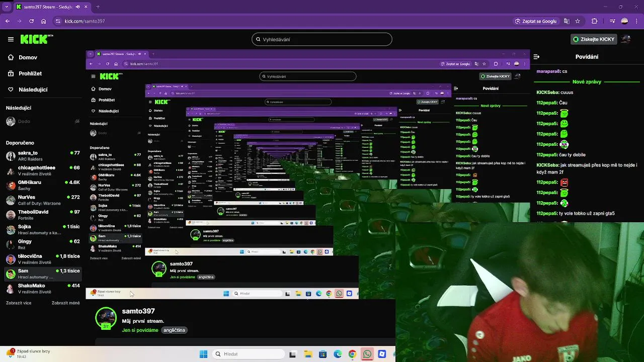Expand recommended list with Zobrazit více

click(x=19, y=303)
